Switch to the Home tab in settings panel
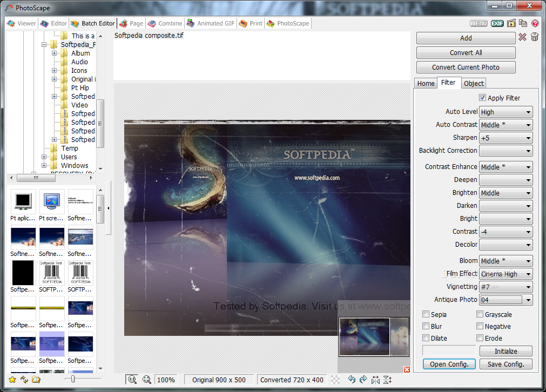 (426, 84)
